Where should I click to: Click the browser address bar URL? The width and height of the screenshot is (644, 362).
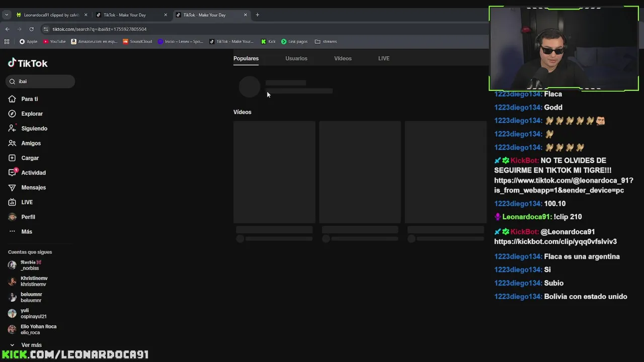tap(100, 29)
